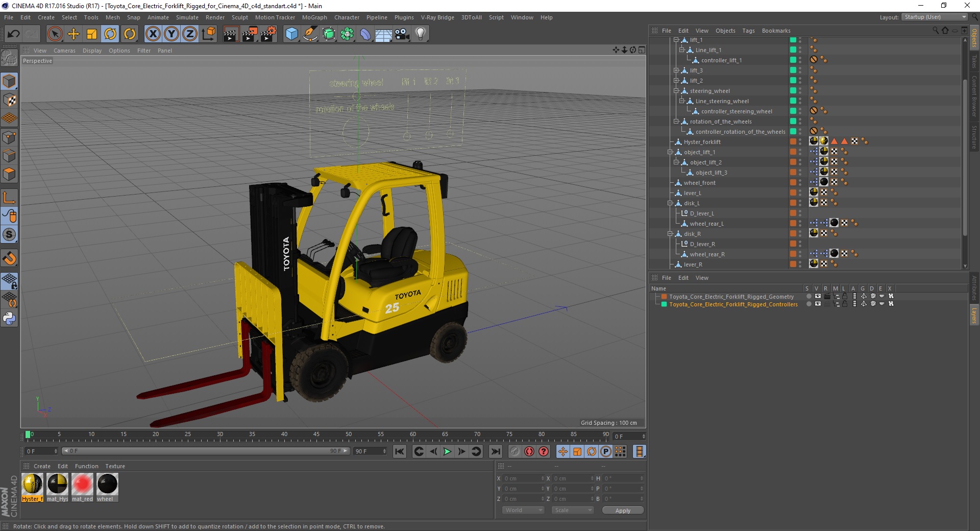Collapse the steering_wheel tree node

click(676, 91)
